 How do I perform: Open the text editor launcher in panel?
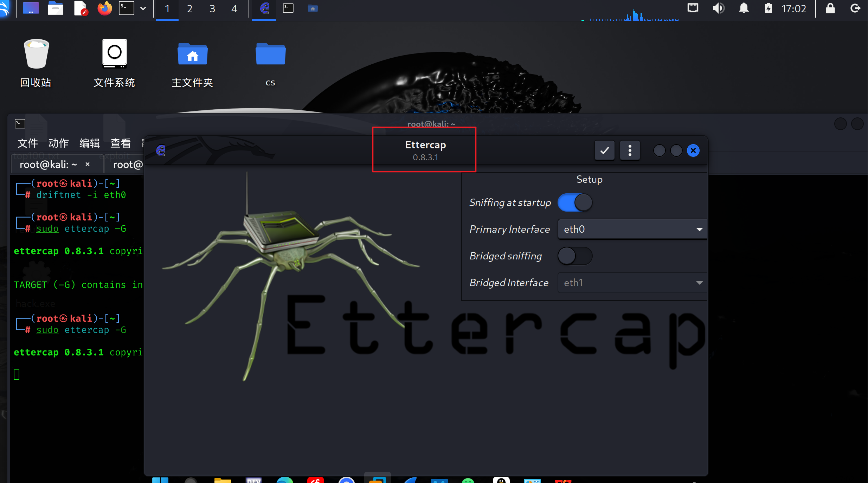(x=81, y=8)
